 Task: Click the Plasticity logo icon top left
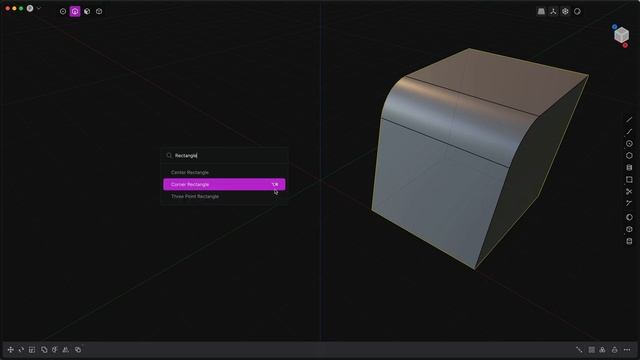tap(30, 8)
